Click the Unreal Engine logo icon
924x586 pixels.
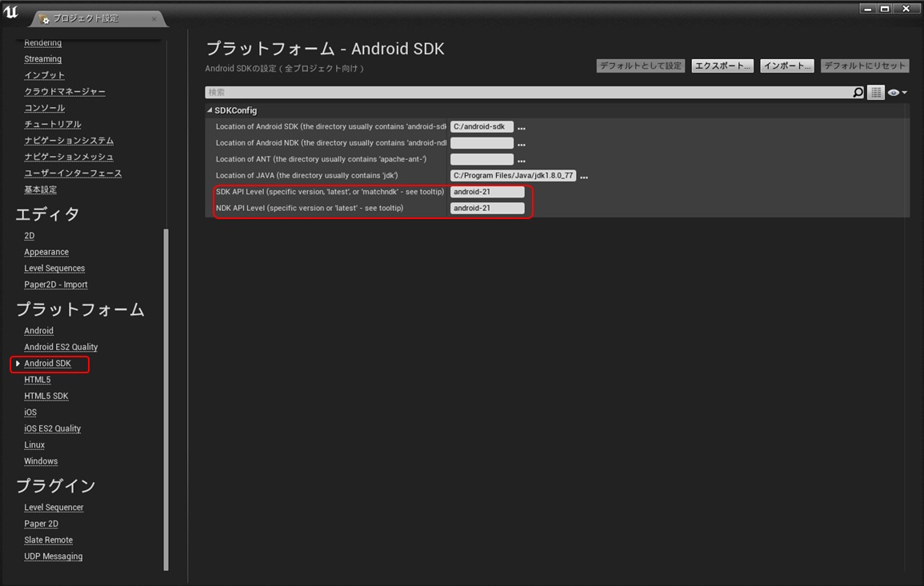coord(10,11)
